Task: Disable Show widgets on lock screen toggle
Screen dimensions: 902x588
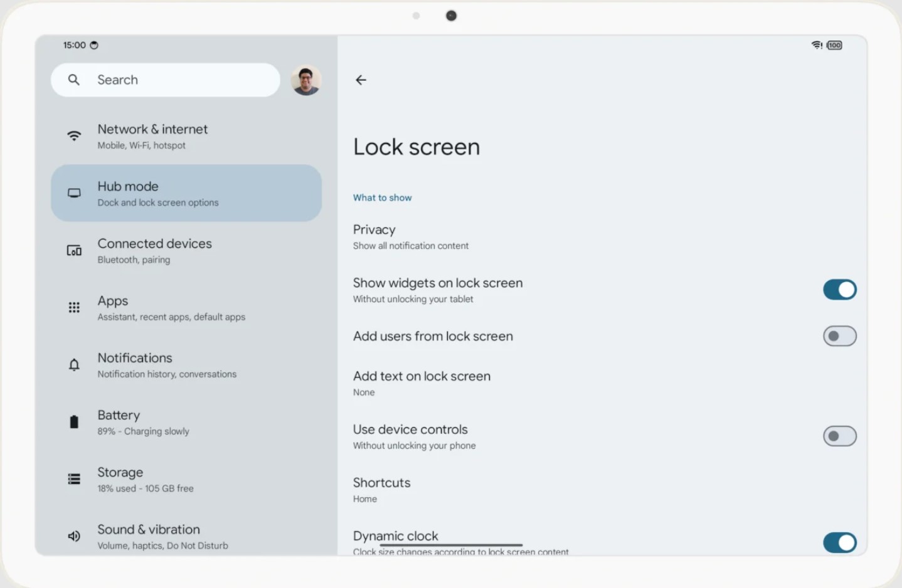Action: [x=839, y=290]
